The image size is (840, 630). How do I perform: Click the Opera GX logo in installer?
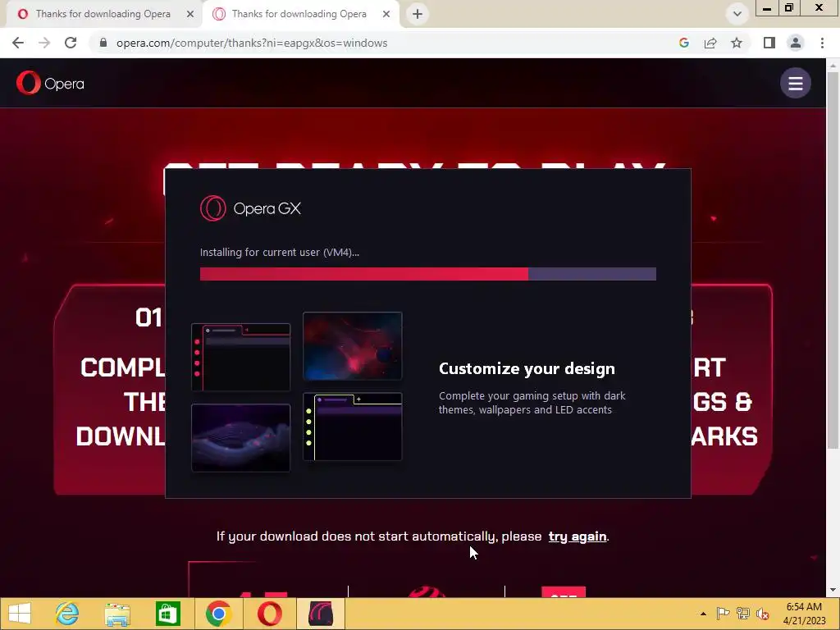pyautogui.click(x=251, y=208)
